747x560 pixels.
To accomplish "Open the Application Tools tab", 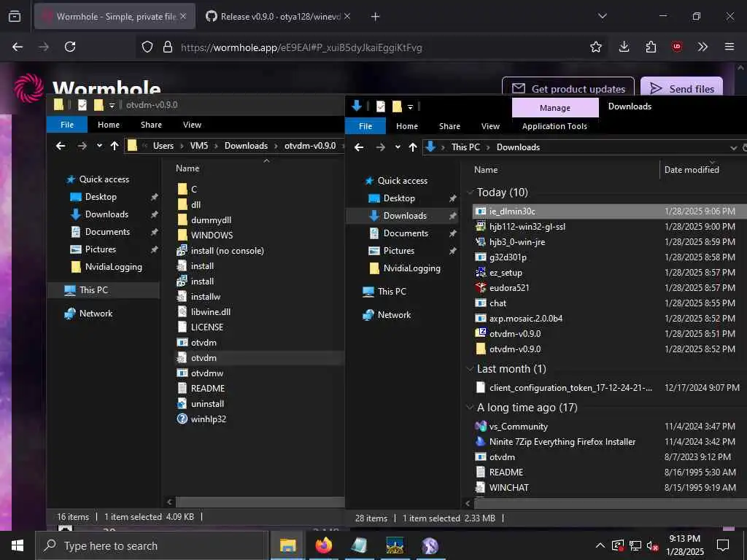I will pos(554,126).
